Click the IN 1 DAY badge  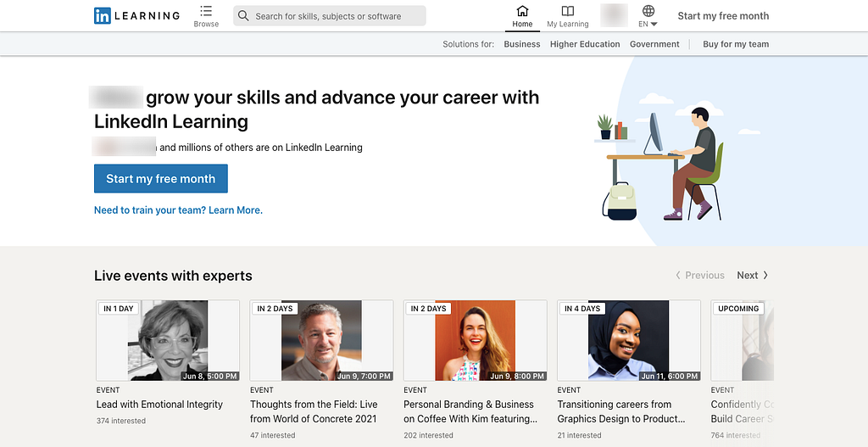[x=119, y=309]
